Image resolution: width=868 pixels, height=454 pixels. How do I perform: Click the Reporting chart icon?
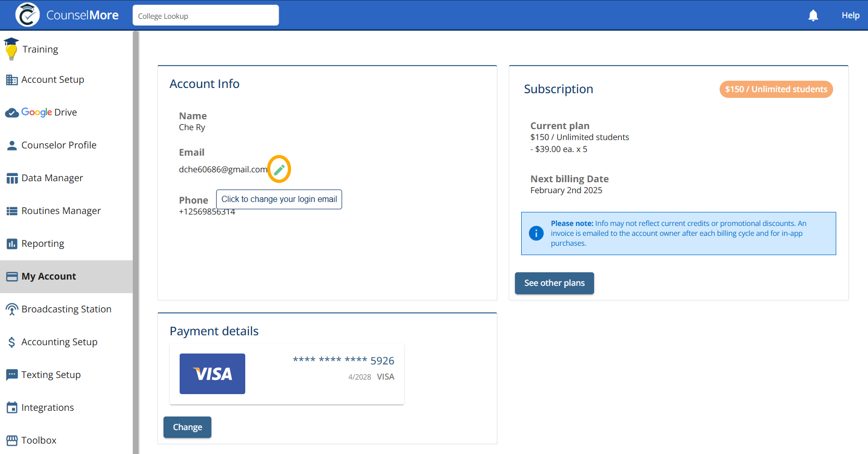(x=11, y=244)
